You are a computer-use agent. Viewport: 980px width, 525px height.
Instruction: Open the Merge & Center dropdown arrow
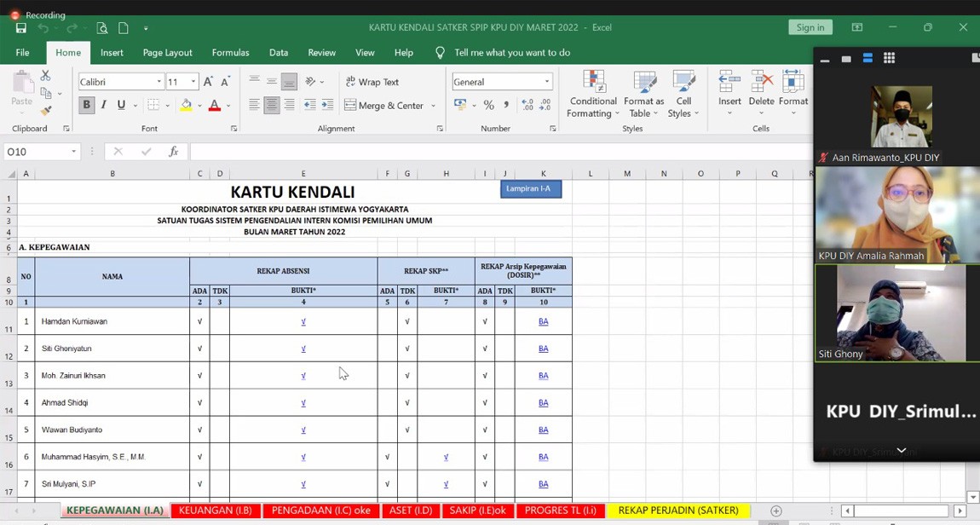pos(434,106)
